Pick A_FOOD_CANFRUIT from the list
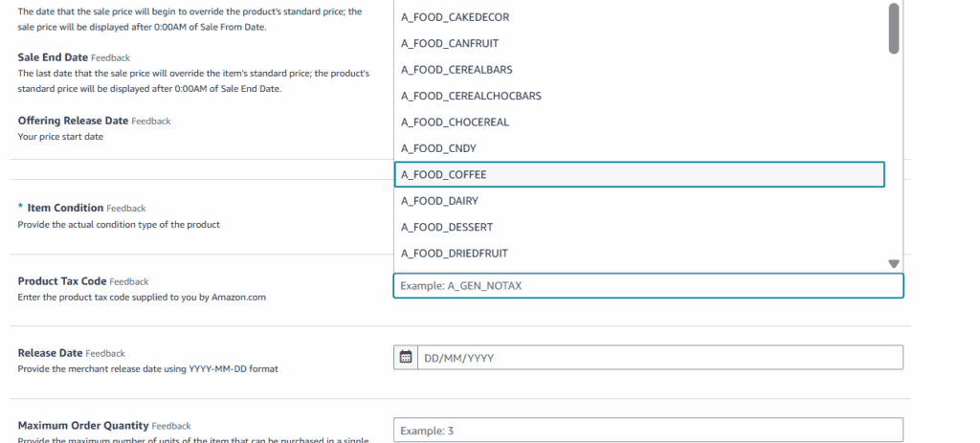 pos(450,43)
